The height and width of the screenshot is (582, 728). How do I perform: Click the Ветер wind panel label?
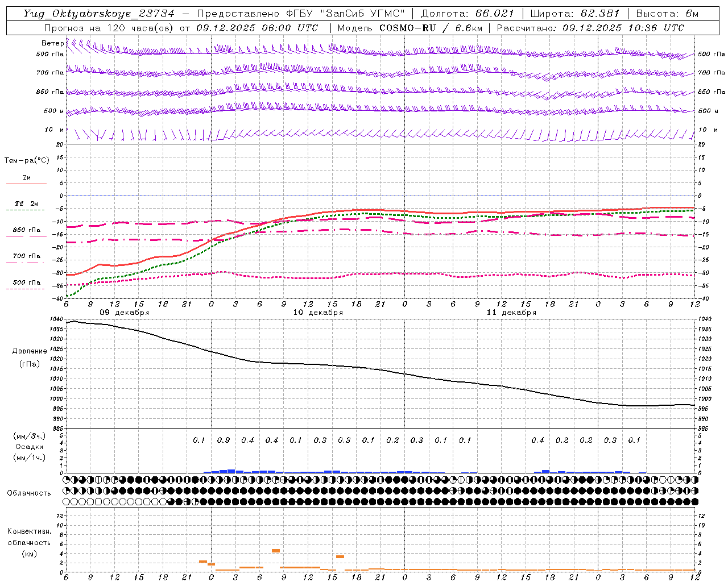[x=53, y=43]
